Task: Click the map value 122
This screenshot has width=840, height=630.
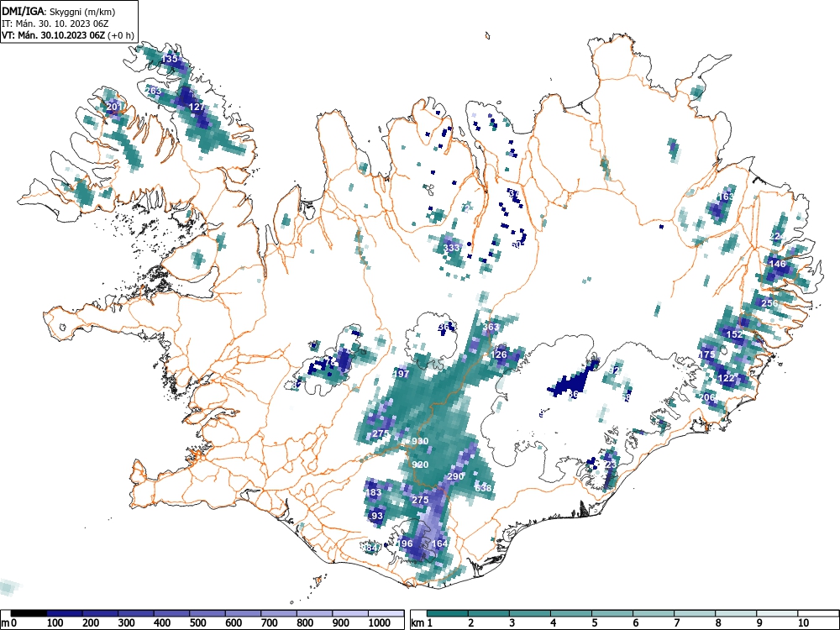Action: pyautogui.click(x=727, y=378)
